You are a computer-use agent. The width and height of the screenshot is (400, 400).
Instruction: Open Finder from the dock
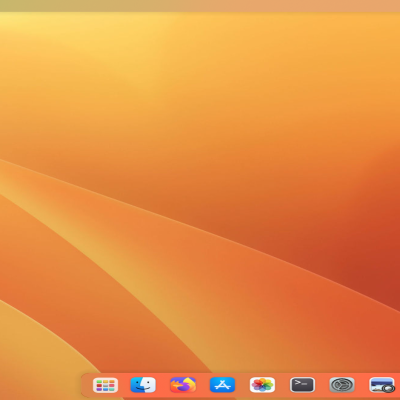point(143,385)
